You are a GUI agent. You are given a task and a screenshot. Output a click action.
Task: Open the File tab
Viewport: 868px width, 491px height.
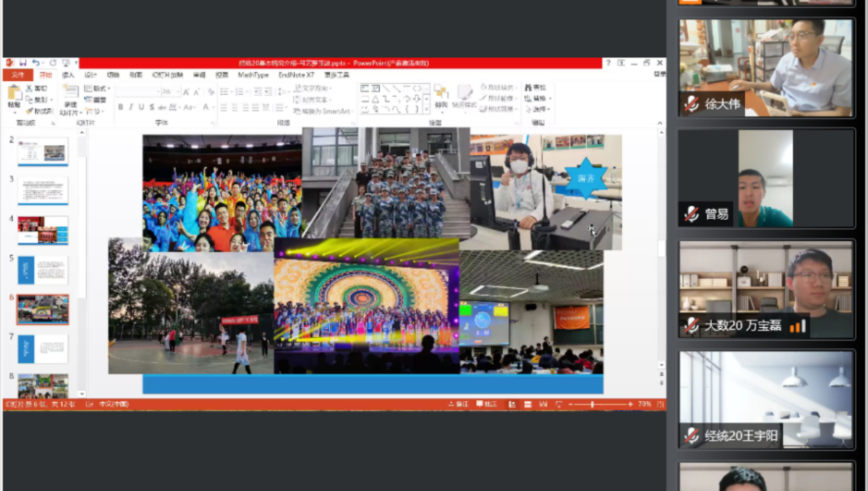coord(17,75)
